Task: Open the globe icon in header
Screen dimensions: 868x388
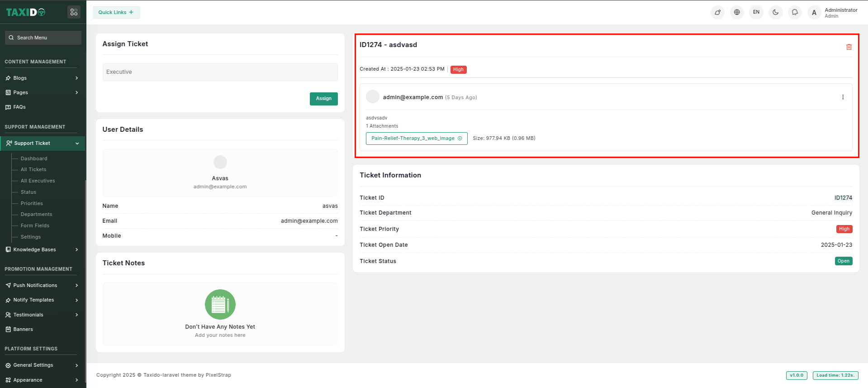Action: pyautogui.click(x=737, y=12)
